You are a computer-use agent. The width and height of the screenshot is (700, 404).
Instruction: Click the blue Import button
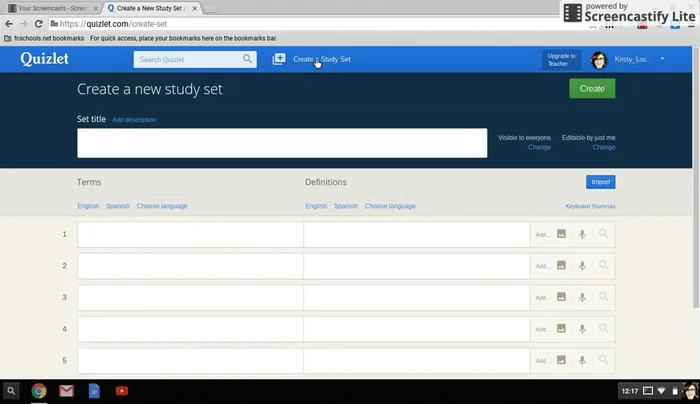[x=600, y=182]
